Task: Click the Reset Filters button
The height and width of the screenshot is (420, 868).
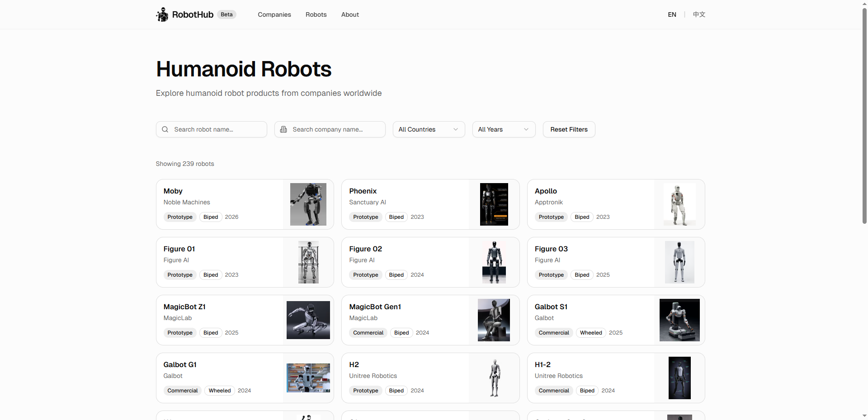Action: click(568, 129)
